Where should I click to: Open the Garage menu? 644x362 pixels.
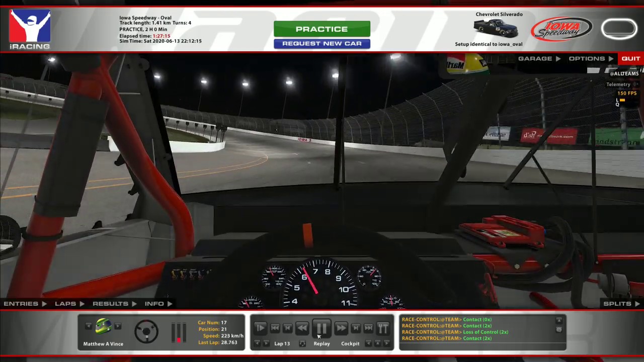point(539,58)
